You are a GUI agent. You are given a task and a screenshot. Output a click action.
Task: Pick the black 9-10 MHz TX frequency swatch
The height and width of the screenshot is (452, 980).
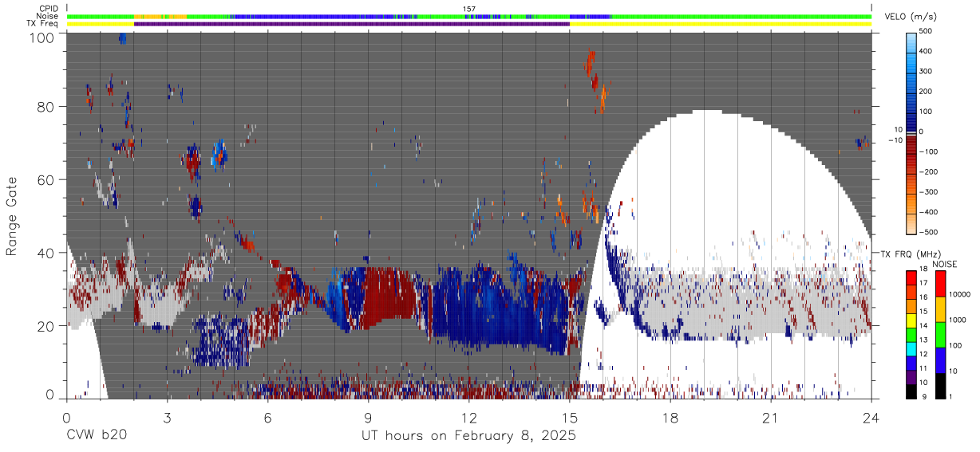[911, 391]
